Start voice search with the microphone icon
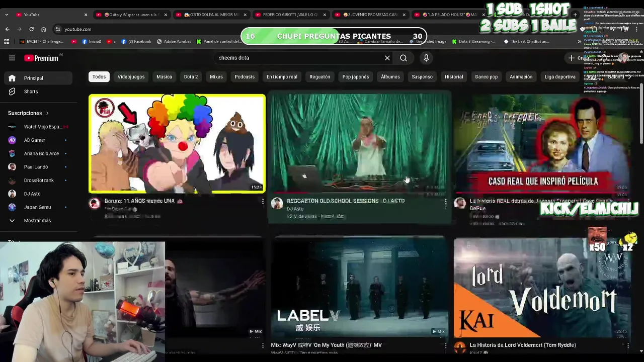The width and height of the screenshot is (644, 362). 426,58
